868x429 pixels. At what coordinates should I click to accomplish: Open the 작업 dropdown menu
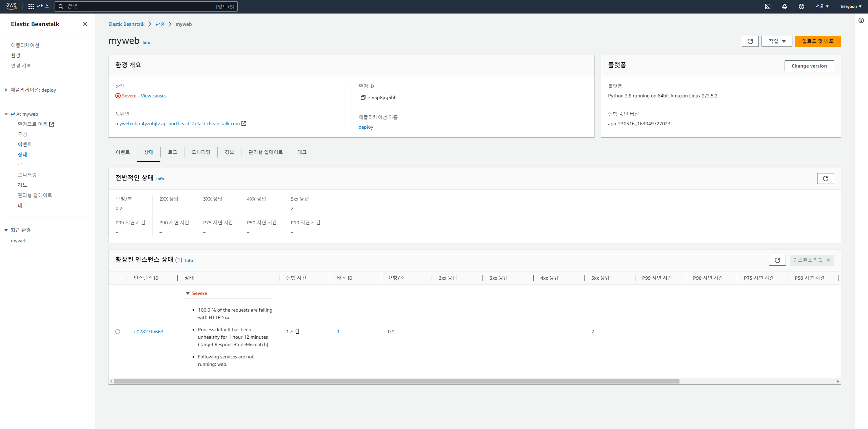click(777, 41)
